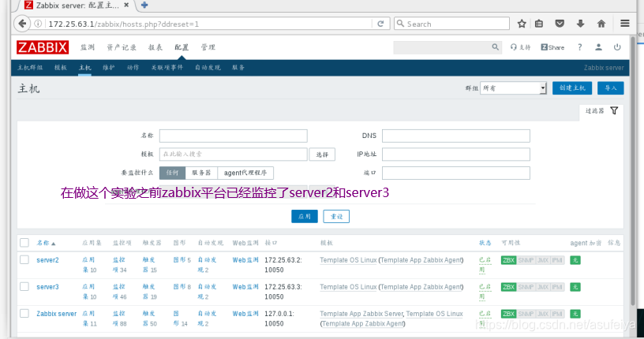Open the 管理 top menu
The image size is (644, 339).
point(208,47)
